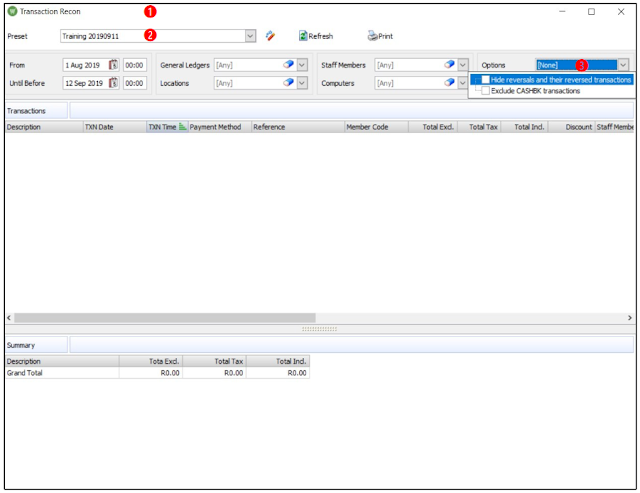The width and height of the screenshot is (640, 493).
Task: Clear Staff Members filter with eraser icon
Action: coord(449,64)
